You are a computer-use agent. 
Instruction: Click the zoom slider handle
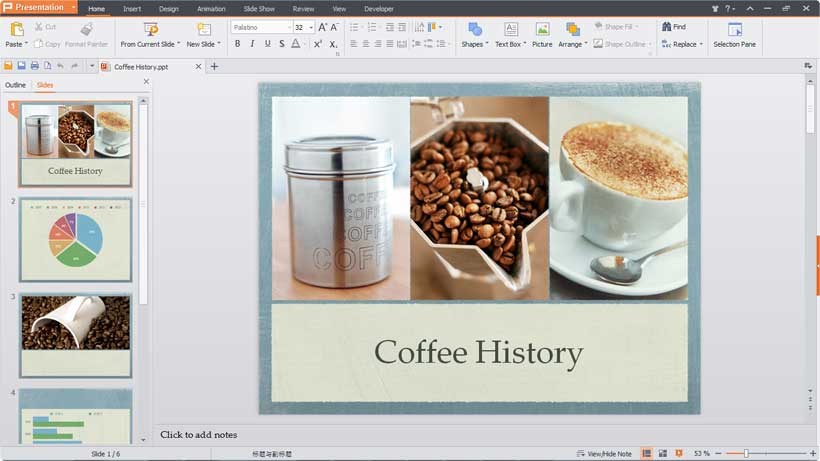(746, 453)
